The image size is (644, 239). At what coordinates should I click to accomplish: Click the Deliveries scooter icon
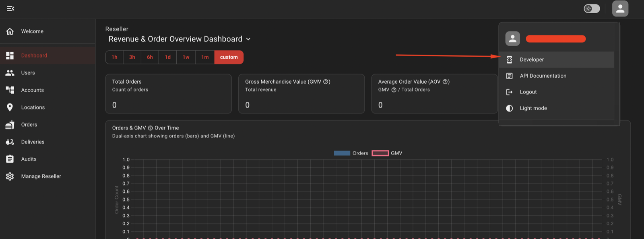coord(10,142)
